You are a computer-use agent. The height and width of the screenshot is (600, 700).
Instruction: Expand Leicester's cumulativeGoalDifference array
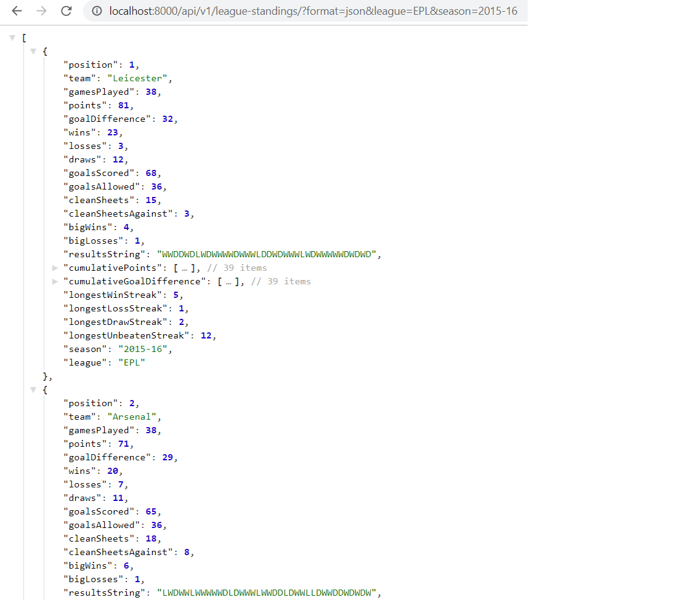55,281
